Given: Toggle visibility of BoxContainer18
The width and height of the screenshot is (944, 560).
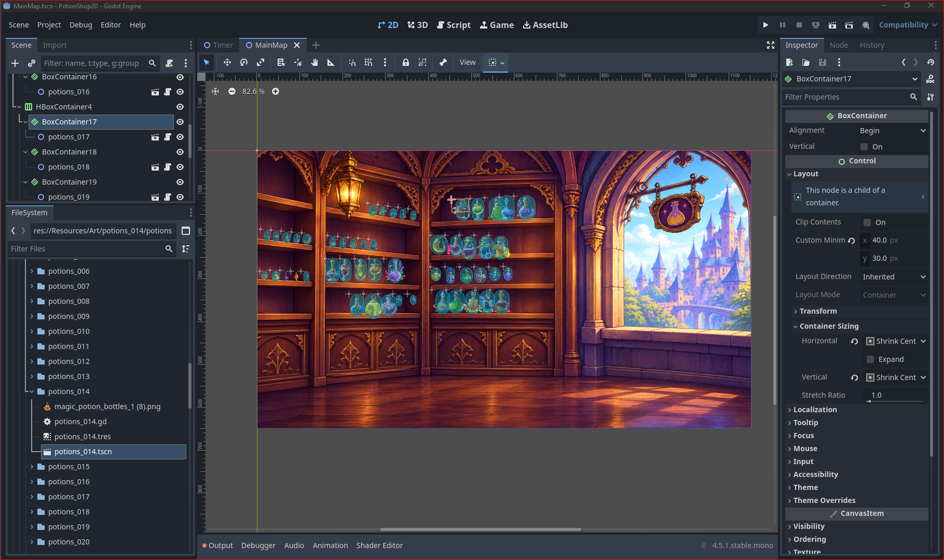Looking at the screenshot, I should 180,152.
